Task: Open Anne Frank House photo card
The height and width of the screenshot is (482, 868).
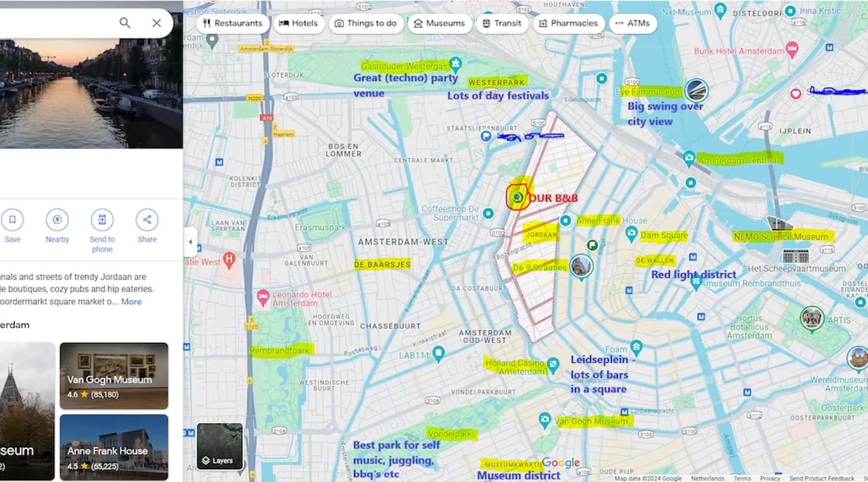Action: coord(114,447)
